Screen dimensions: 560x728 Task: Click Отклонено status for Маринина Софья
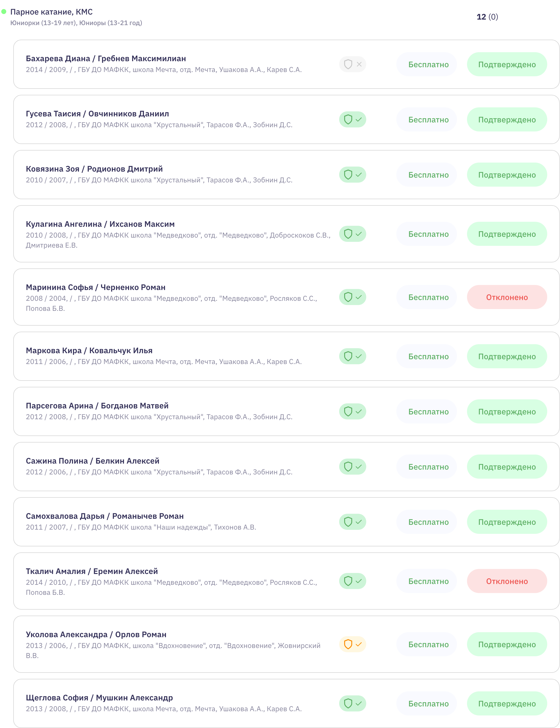507,297
